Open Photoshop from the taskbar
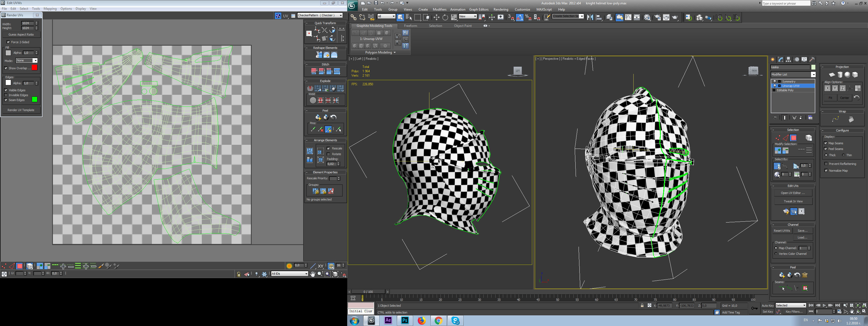 pyautogui.click(x=405, y=320)
